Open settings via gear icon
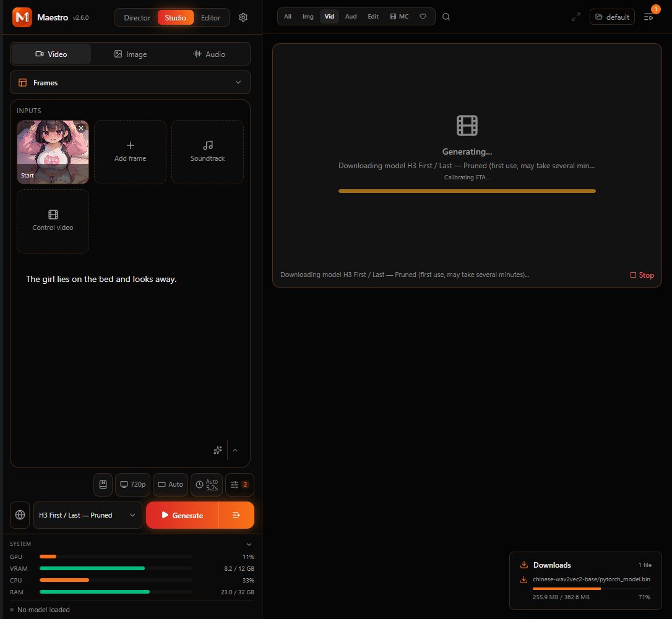This screenshot has width=672, height=619. (243, 17)
